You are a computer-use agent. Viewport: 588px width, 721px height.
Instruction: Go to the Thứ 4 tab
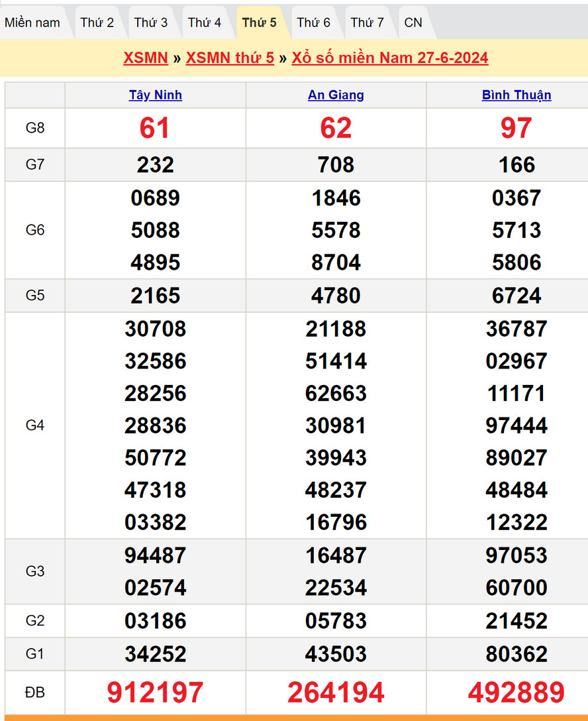click(205, 23)
